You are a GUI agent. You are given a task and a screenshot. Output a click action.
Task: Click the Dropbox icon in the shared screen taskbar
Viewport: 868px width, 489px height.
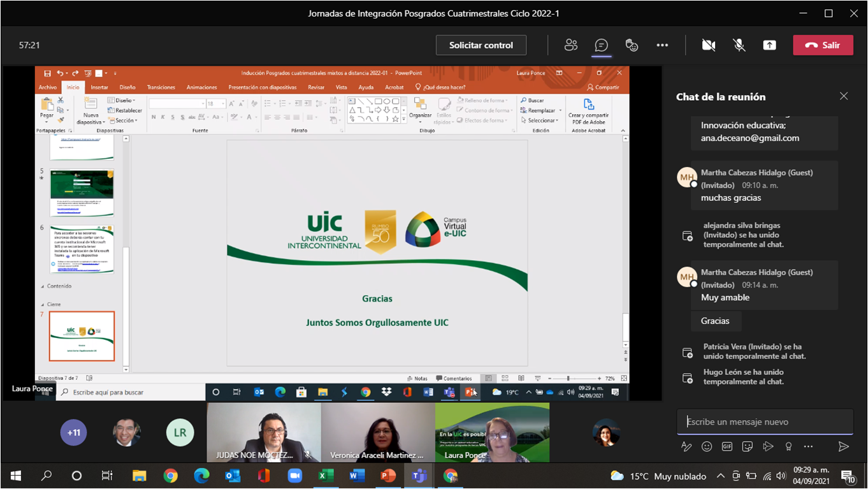(386, 392)
